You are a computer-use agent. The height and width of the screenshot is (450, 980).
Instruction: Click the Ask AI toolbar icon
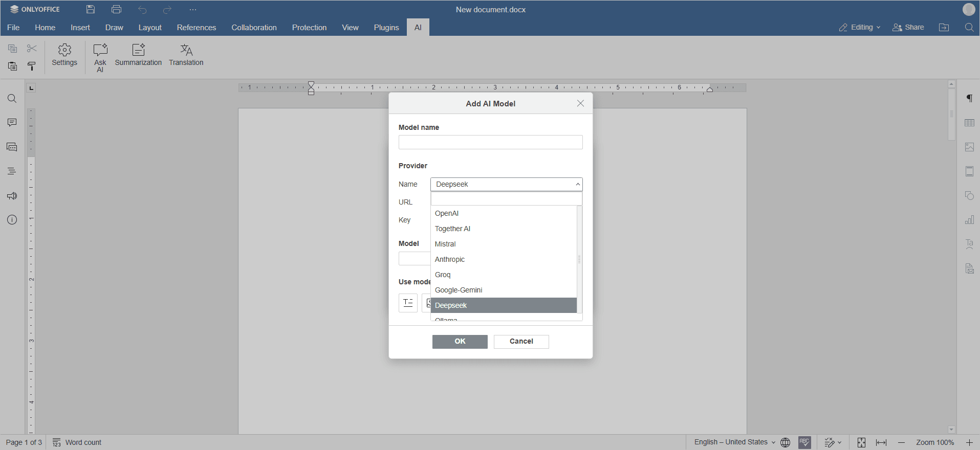[x=100, y=57]
